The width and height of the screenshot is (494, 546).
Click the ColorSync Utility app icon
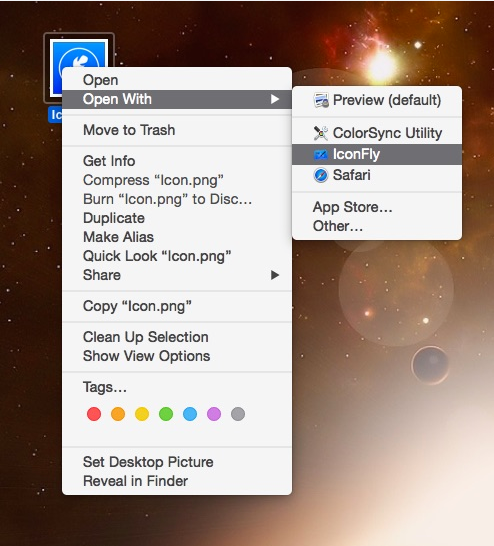coord(321,133)
